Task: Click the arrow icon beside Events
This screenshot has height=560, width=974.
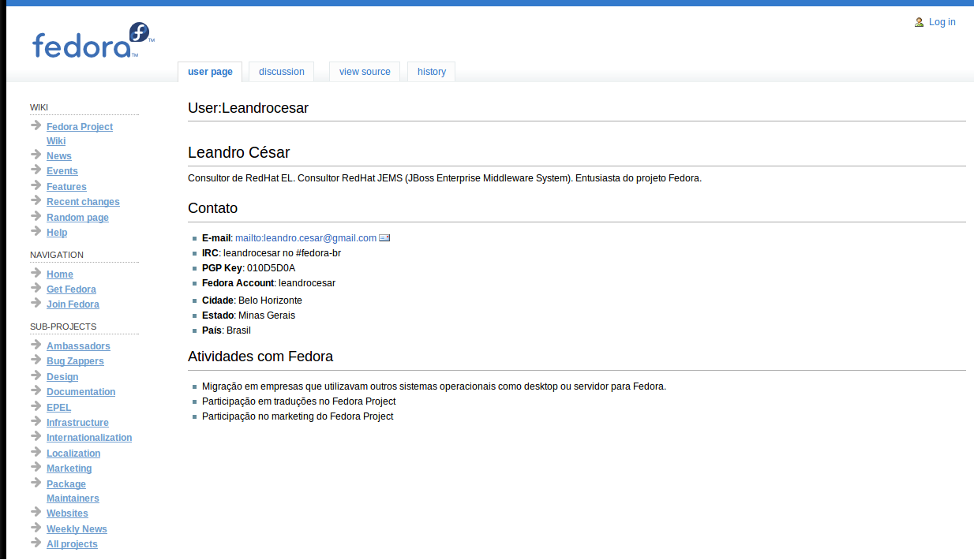Action: point(36,170)
